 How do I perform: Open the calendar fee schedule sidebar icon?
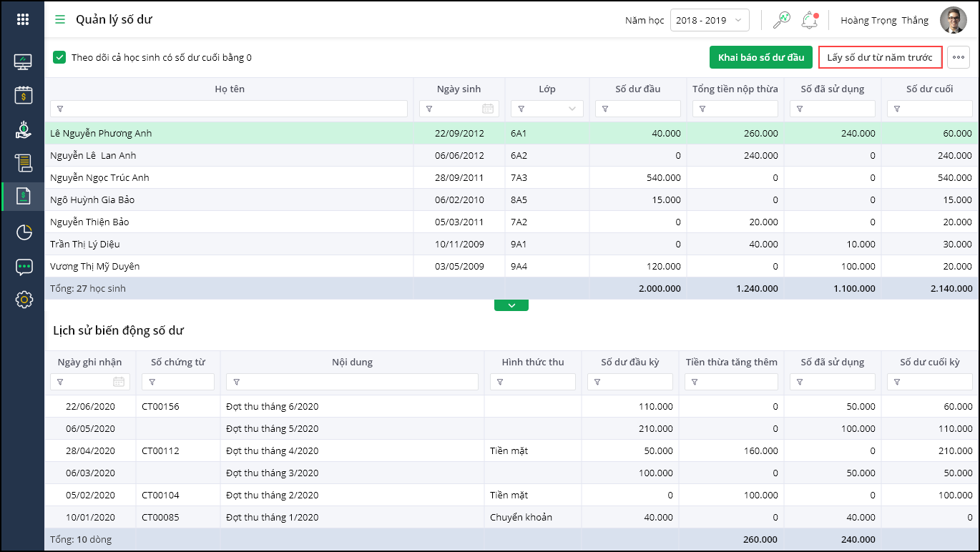(23, 95)
